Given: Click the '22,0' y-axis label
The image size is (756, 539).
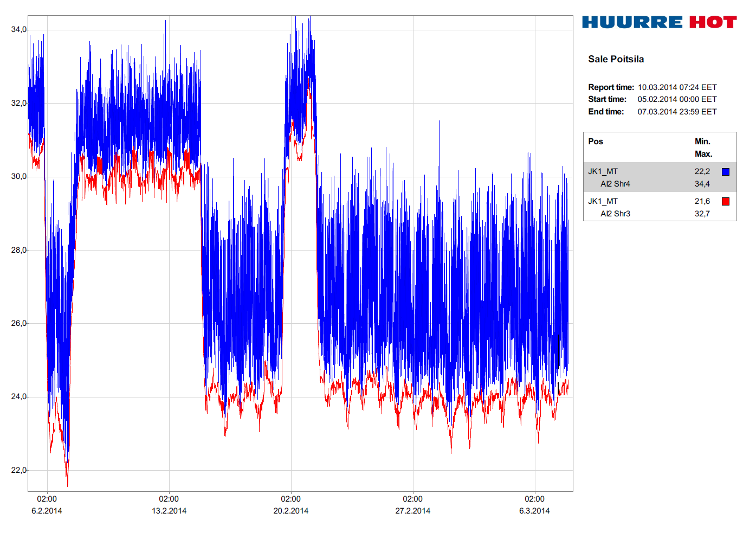Looking at the screenshot, I should pyautogui.click(x=18, y=470).
